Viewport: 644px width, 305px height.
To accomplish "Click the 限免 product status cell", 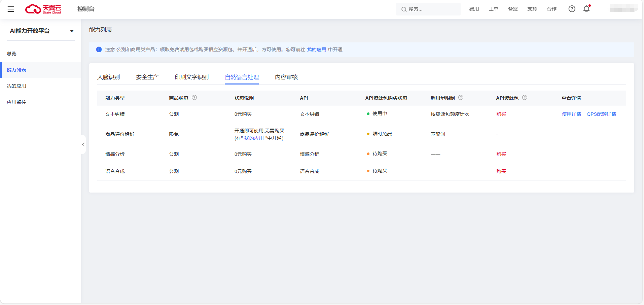I will tap(174, 134).
